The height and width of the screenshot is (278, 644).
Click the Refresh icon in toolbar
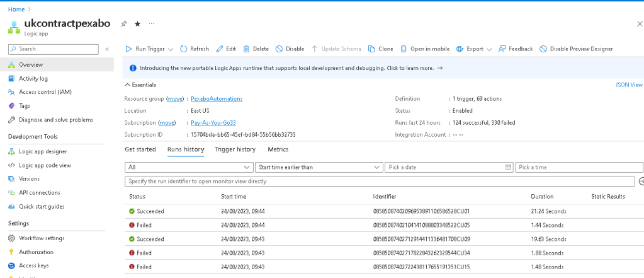pyautogui.click(x=184, y=49)
